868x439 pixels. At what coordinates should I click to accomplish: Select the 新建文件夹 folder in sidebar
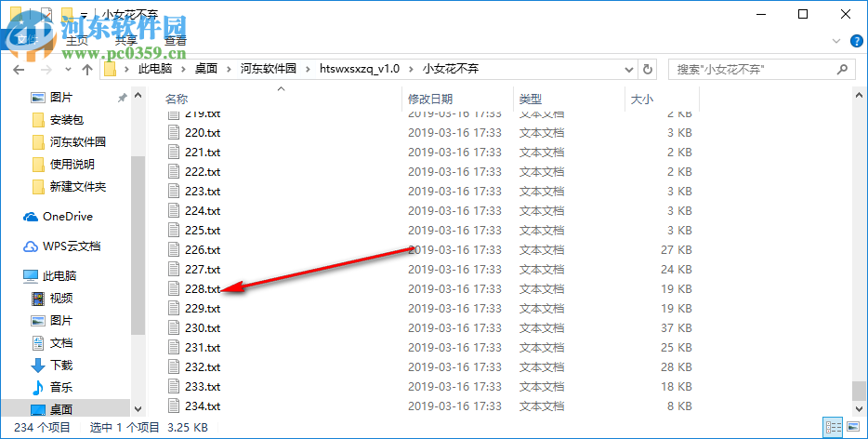tap(77, 187)
